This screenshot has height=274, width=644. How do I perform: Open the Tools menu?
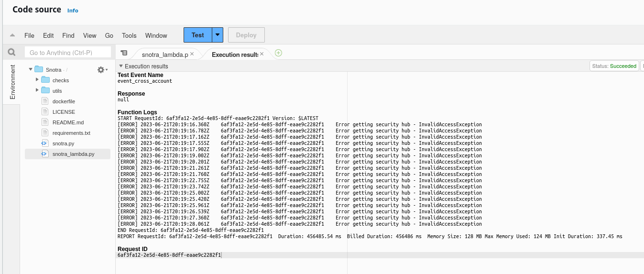[129, 35]
